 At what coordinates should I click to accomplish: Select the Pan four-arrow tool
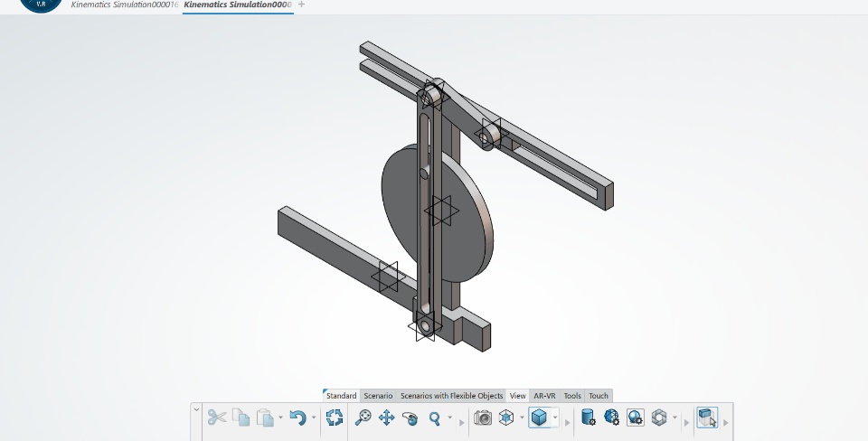tap(386, 418)
